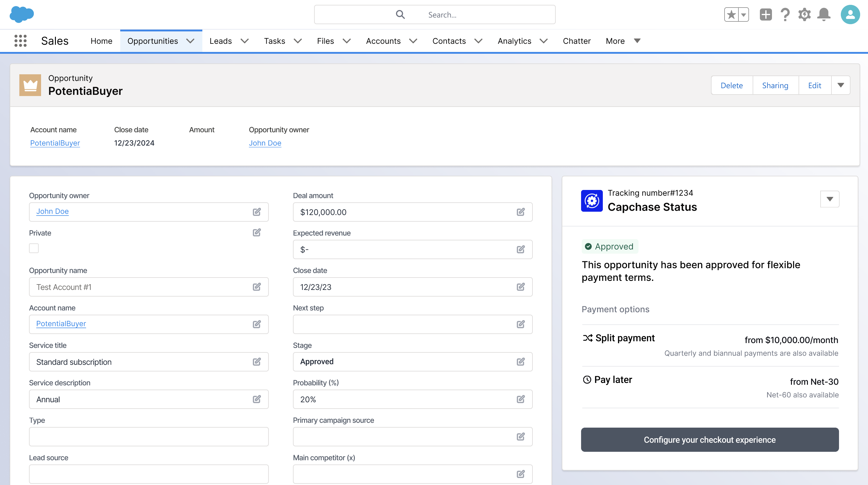
Task: Edit the Opportunity owner field pencil
Action: click(257, 212)
